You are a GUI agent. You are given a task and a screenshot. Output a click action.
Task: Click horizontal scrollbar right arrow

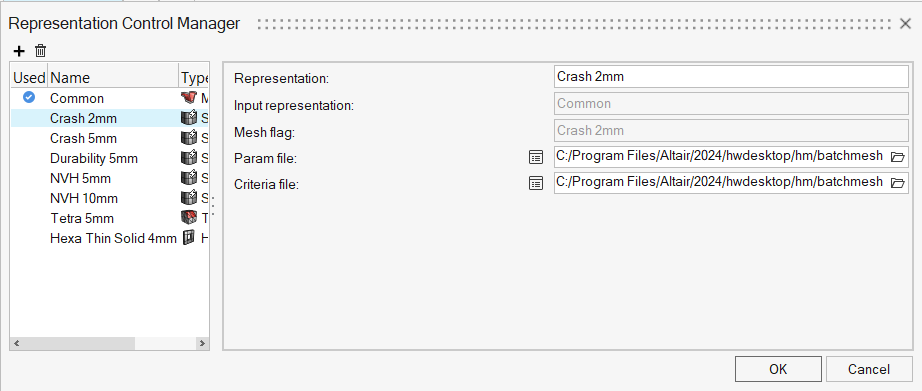pyautogui.click(x=202, y=343)
